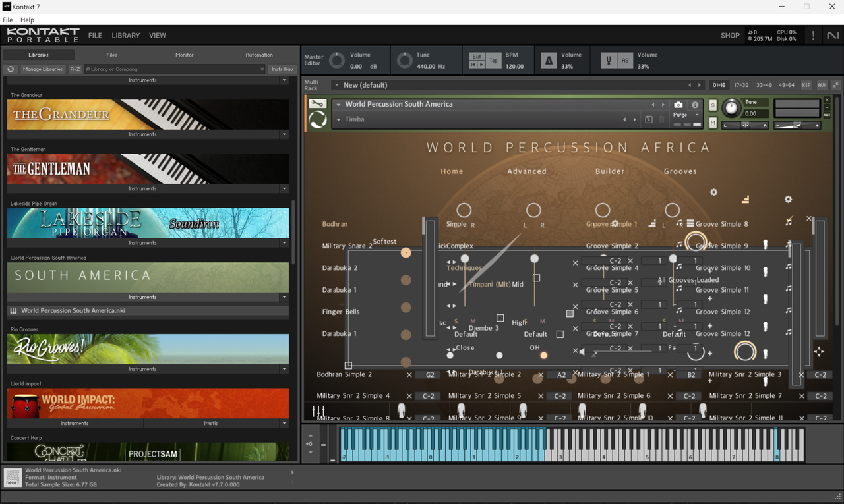This screenshot has height=504, width=844.
Task: Click the four-way move arrows icon
Action: click(x=819, y=352)
